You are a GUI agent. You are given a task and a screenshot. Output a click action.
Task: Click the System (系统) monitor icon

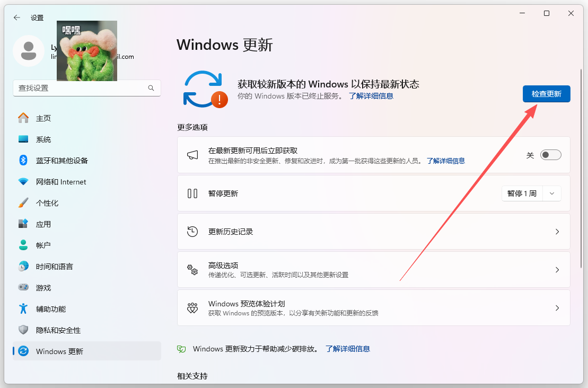click(23, 139)
